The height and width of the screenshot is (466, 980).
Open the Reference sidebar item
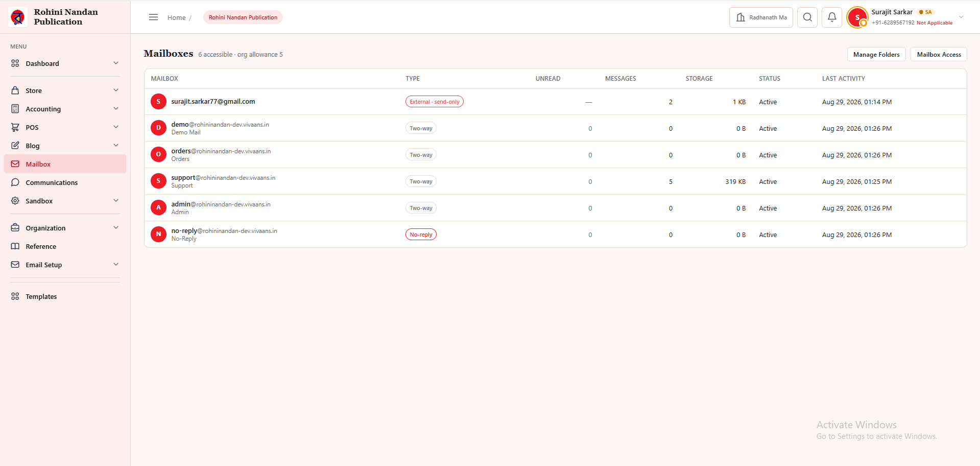pos(65,246)
